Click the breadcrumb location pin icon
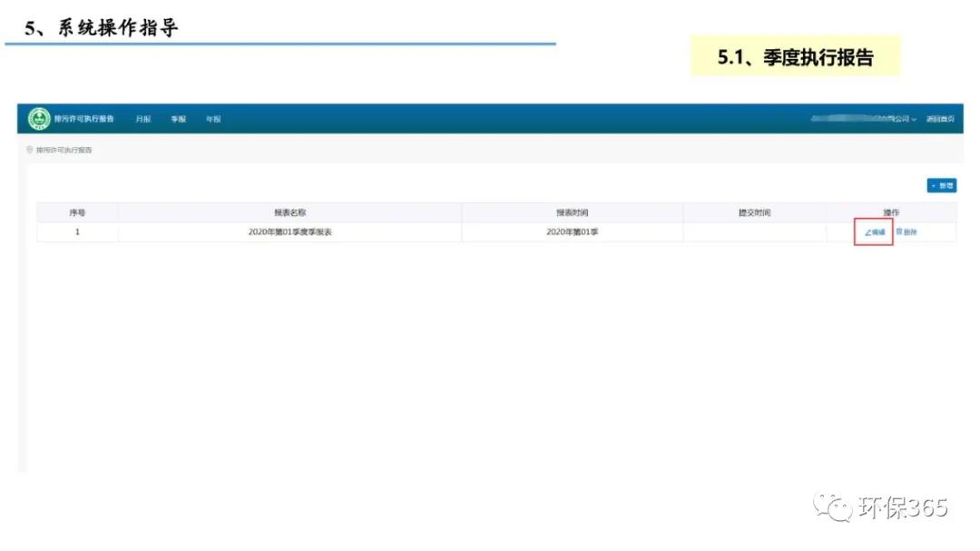The width and height of the screenshot is (980, 551). pyautogui.click(x=29, y=150)
